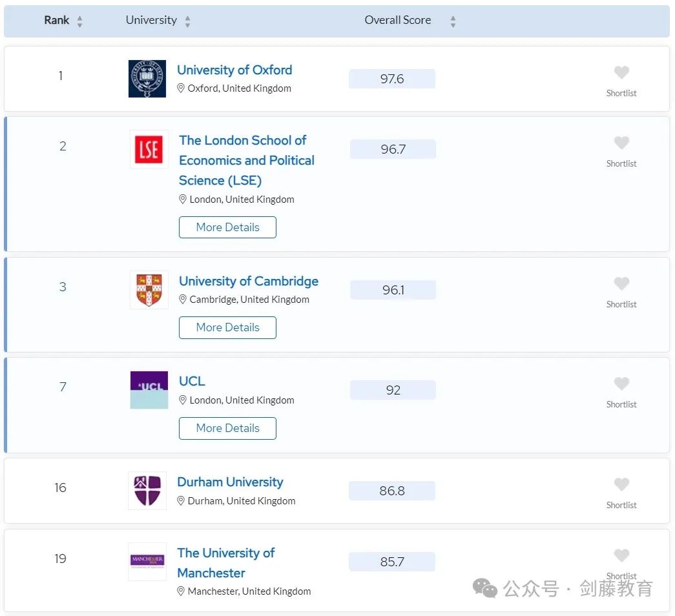The width and height of the screenshot is (675, 616).
Task: Click 'Durham, United Kingdom' location text
Action: coord(242,501)
